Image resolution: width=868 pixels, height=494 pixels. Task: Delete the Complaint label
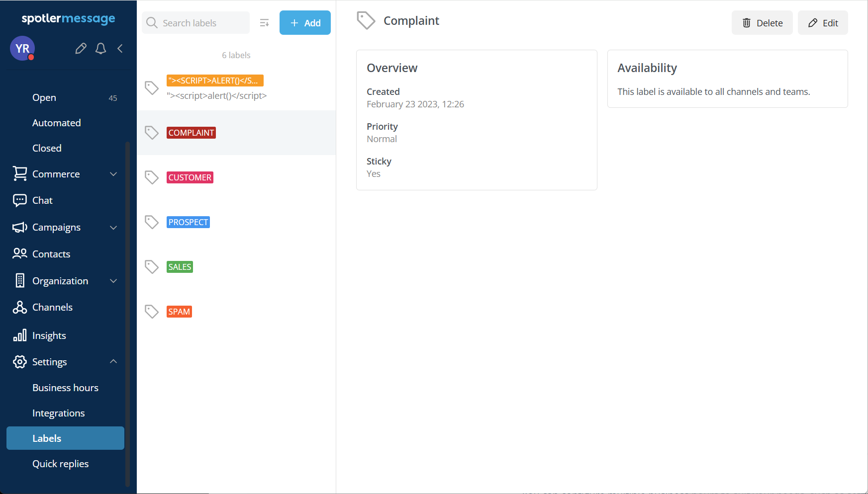coord(762,23)
